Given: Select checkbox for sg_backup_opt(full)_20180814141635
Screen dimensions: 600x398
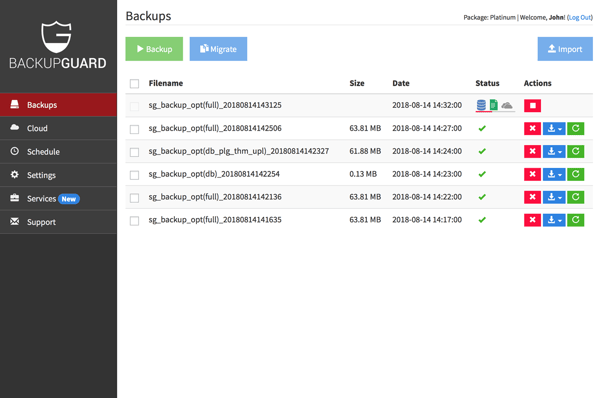Looking at the screenshot, I should 134,221.
